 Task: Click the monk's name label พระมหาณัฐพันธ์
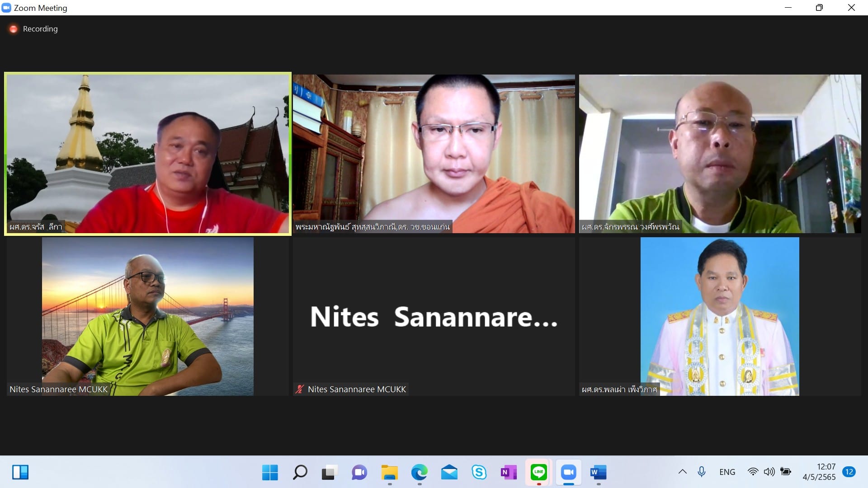tap(373, 227)
